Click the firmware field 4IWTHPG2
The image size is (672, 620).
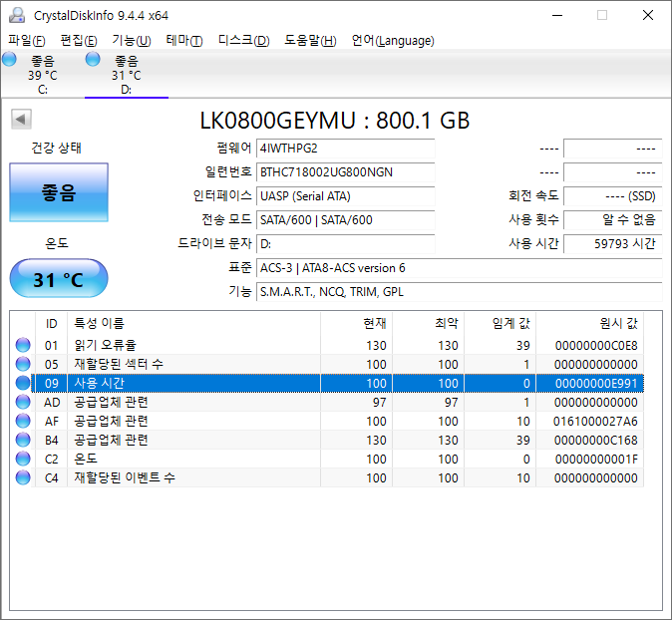pos(345,149)
